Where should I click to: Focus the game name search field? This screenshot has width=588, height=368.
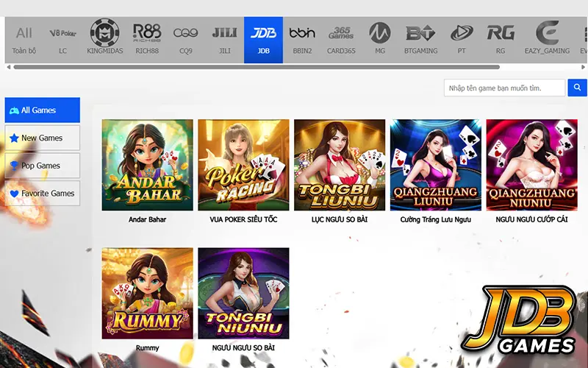tap(504, 88)
